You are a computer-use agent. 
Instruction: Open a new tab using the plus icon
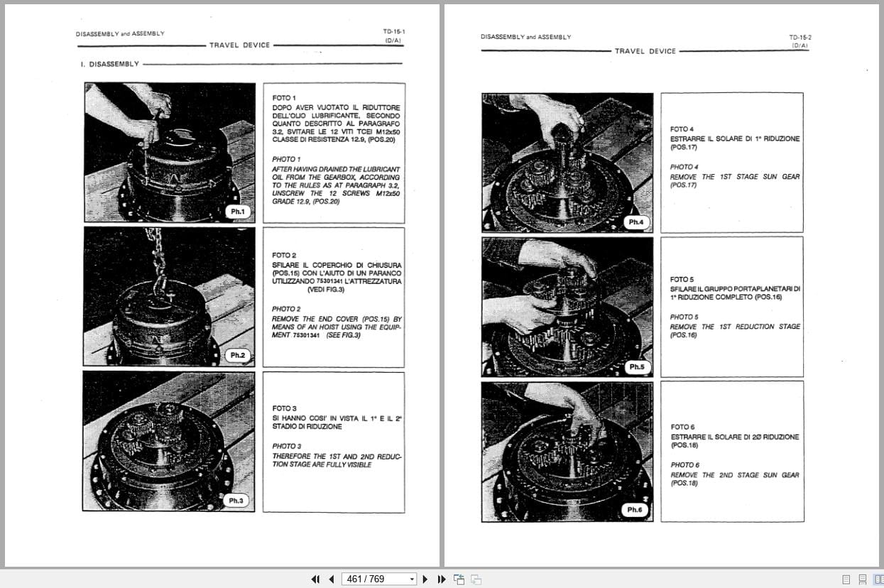(x=459, y=579)
